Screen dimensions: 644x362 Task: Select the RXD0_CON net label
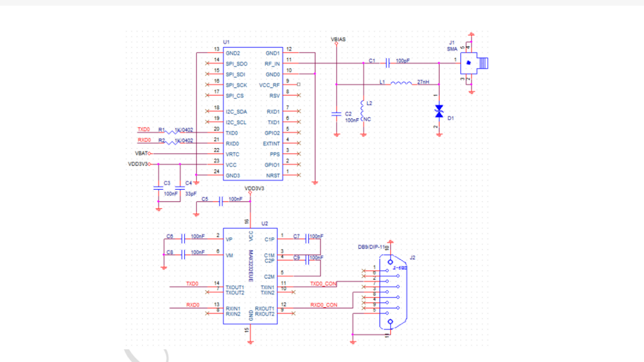click(x=323, y=305)
